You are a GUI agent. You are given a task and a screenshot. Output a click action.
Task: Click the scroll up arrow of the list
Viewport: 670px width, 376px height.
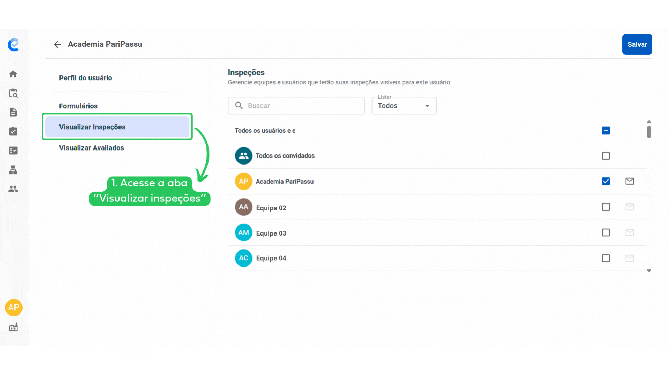point(649,122)
